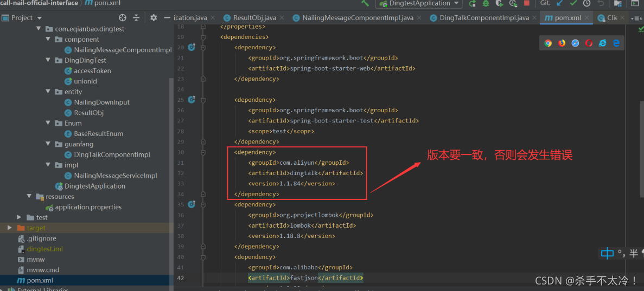This screenshot has width=644, height=291.
Task: Click Git Update Project blue arrow
Action: click(559, 3)
